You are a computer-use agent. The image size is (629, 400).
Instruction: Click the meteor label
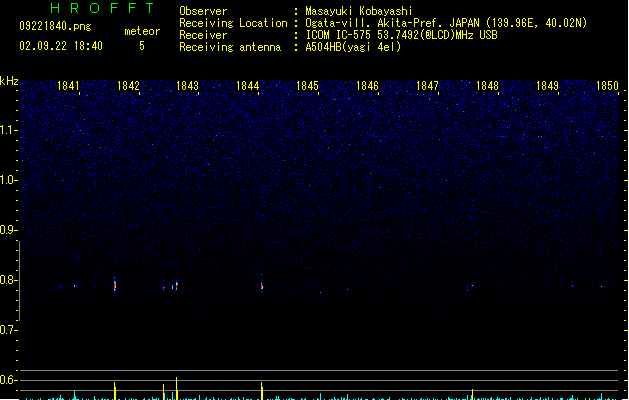tap(142, 31)
